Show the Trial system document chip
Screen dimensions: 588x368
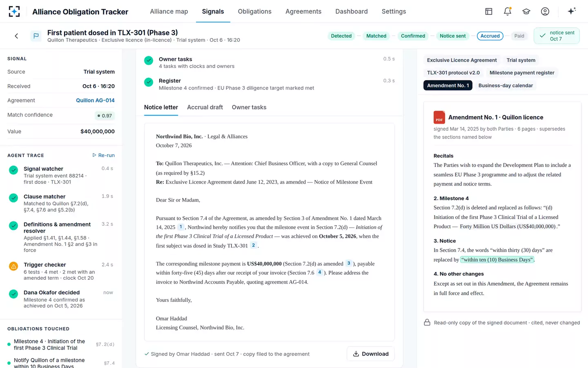[521, 60]
